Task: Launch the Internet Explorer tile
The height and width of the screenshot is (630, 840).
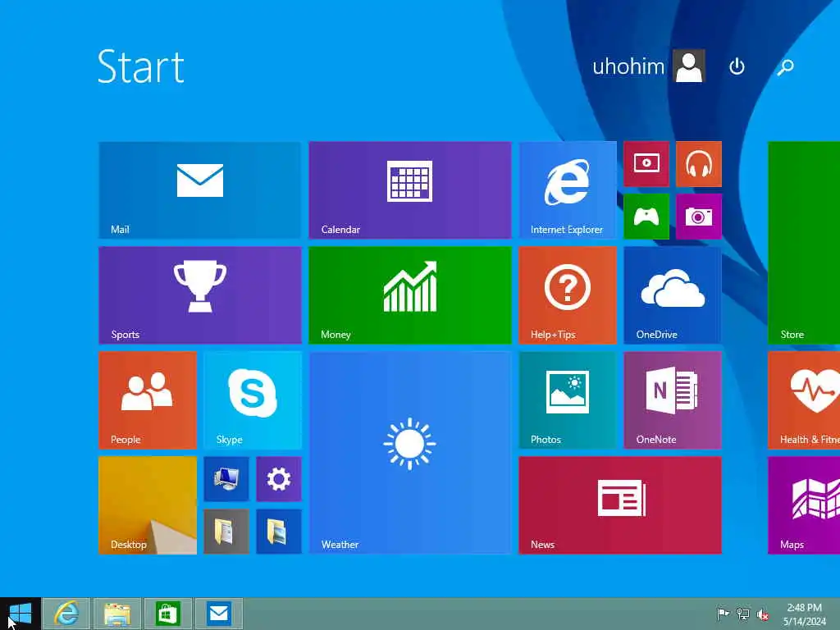Action: [568, 189]
